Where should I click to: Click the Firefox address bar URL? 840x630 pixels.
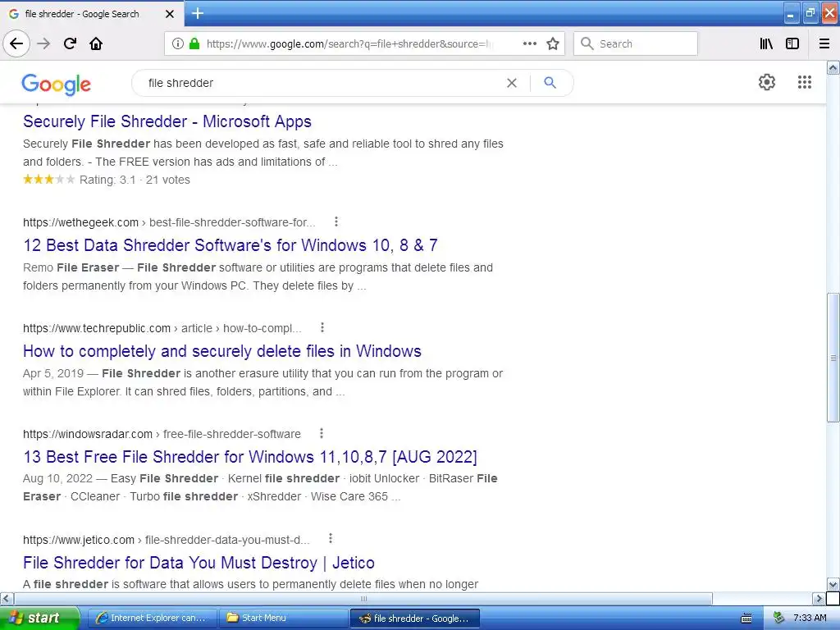tap(349, 44)
